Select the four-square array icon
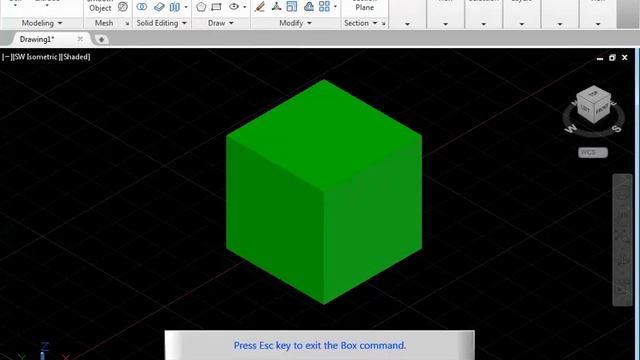Image resolution: width=640 pixels, height=360 pixels. click(x=324, y=7)
